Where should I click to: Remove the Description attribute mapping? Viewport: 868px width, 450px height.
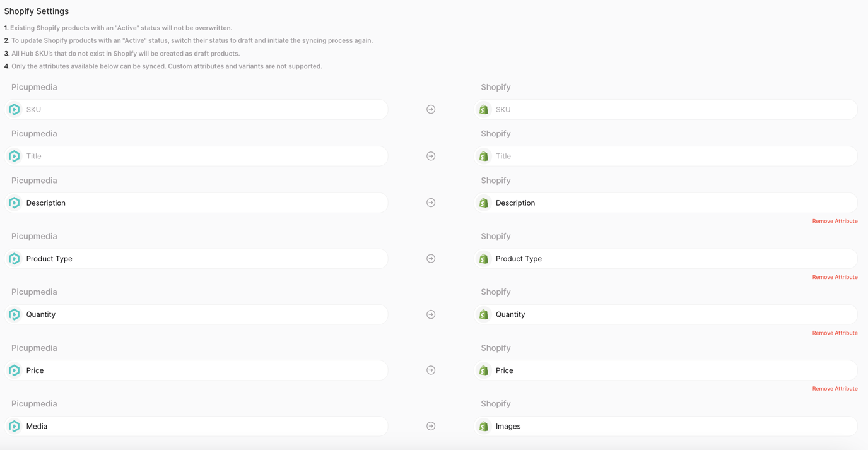835,221
